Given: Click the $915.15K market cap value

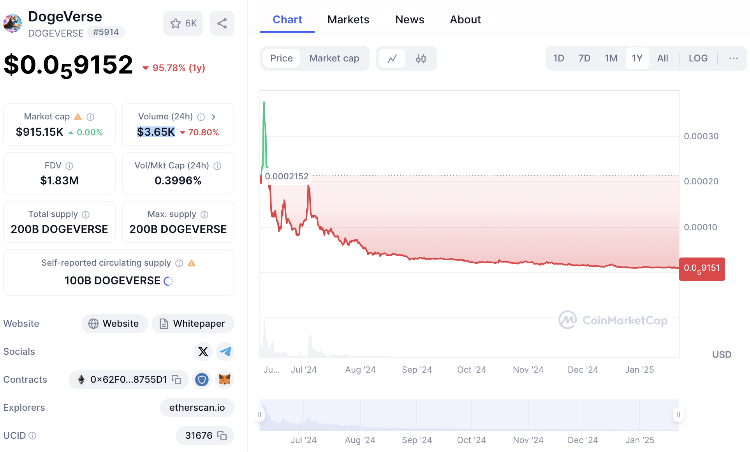Looking at the screenshot, I should 39,132.
